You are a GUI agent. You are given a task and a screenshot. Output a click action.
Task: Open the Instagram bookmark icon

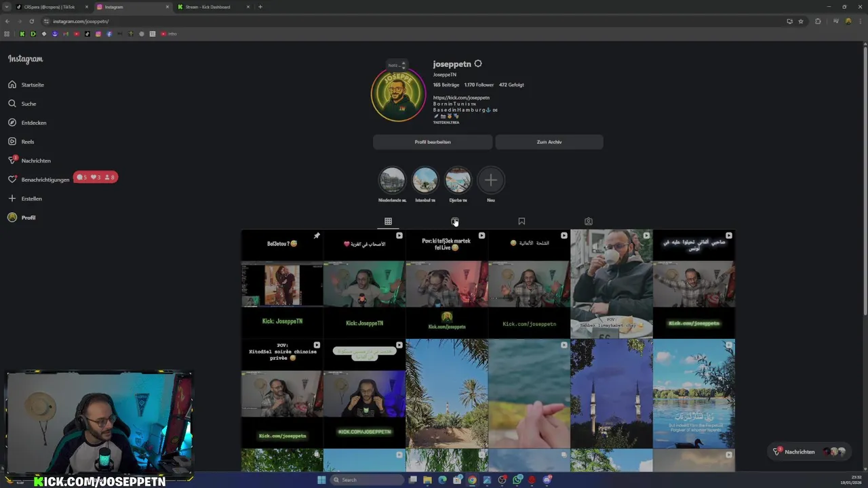click(x=98, y=34)
